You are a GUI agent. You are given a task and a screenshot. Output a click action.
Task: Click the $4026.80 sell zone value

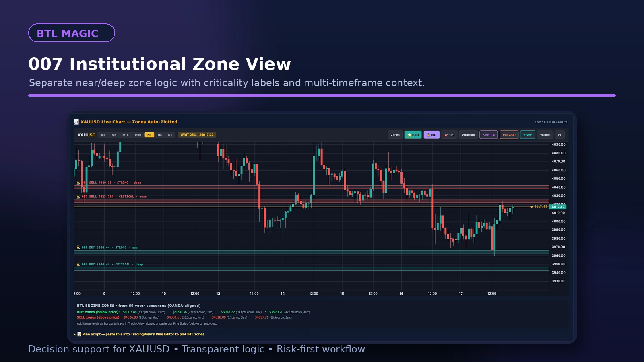(131, 317)
